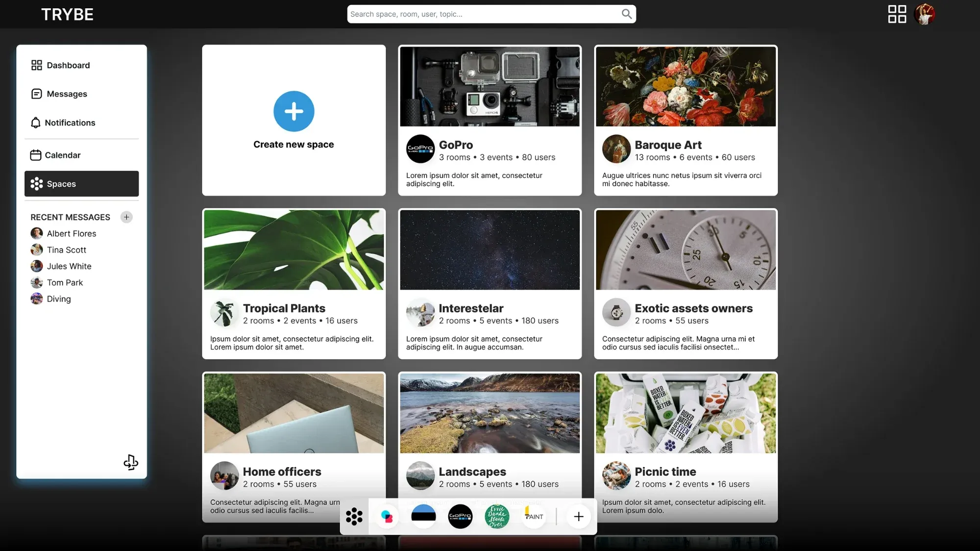980x551 pixels.
Task: Open the grid apps icon in header
Action: point(897,14)
